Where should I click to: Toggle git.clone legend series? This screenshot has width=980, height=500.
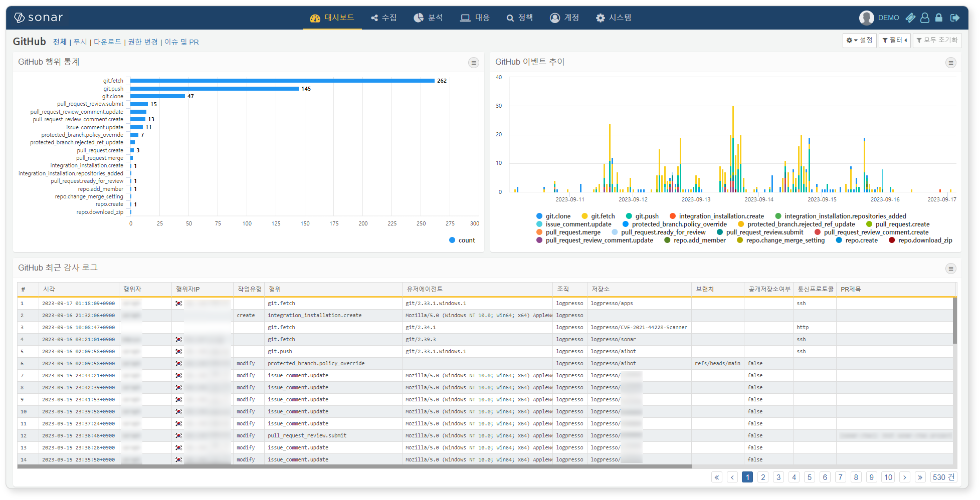point(553,216)
